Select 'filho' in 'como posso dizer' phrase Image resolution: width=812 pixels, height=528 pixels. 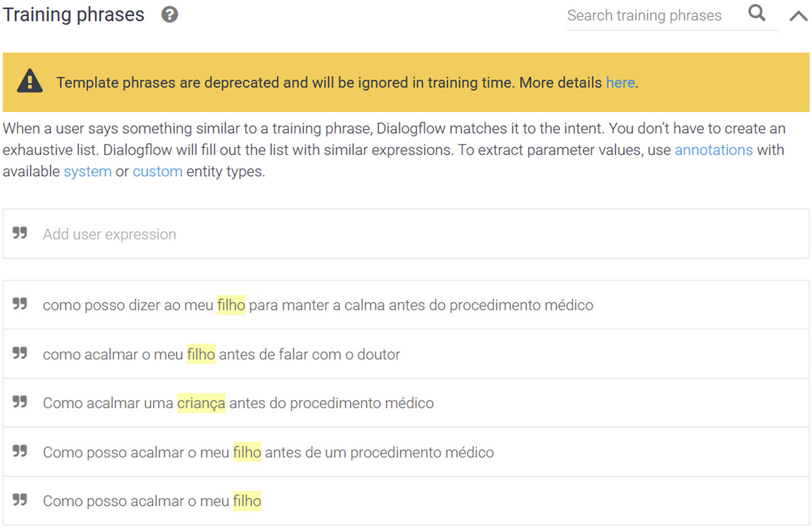[231, 305]
